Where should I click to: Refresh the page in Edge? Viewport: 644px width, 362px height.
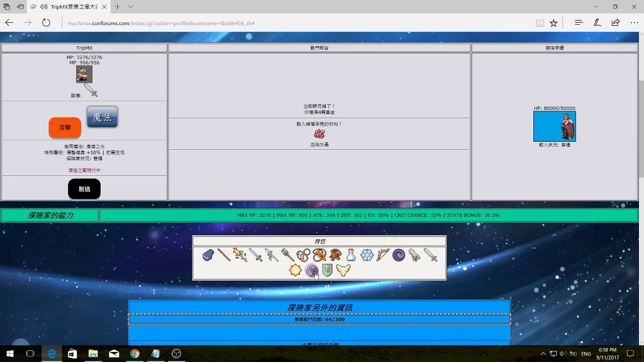coord(46,23)
